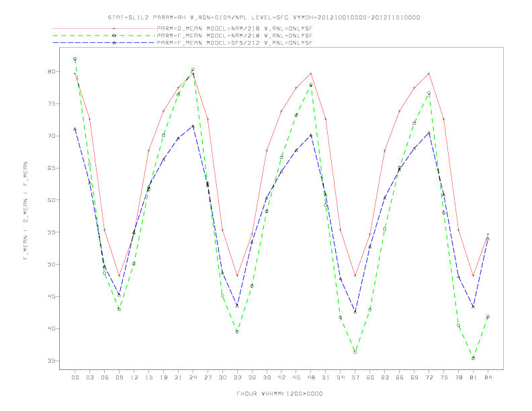Click the green dashed legend line sample
Image resolution: width=532 pixels, height=411 pixels.
(x=104, y=36)
